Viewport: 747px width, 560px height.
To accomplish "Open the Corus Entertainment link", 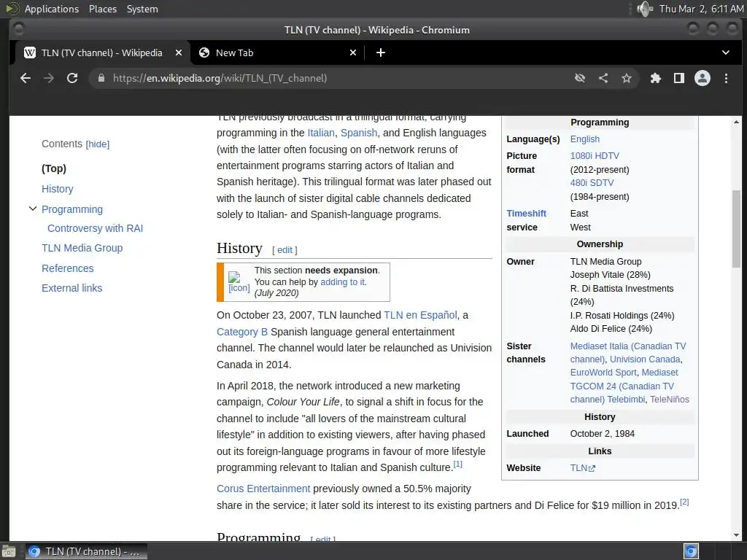I will click(263, 489).
